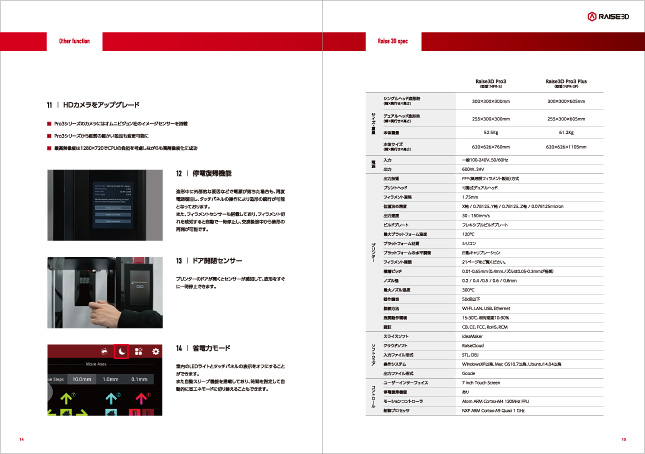Click the 'Atom ARM Cortex-M4 120MHz FPU' value
The height and width of the screenshot is (454, 645).
tap(495, 401)
